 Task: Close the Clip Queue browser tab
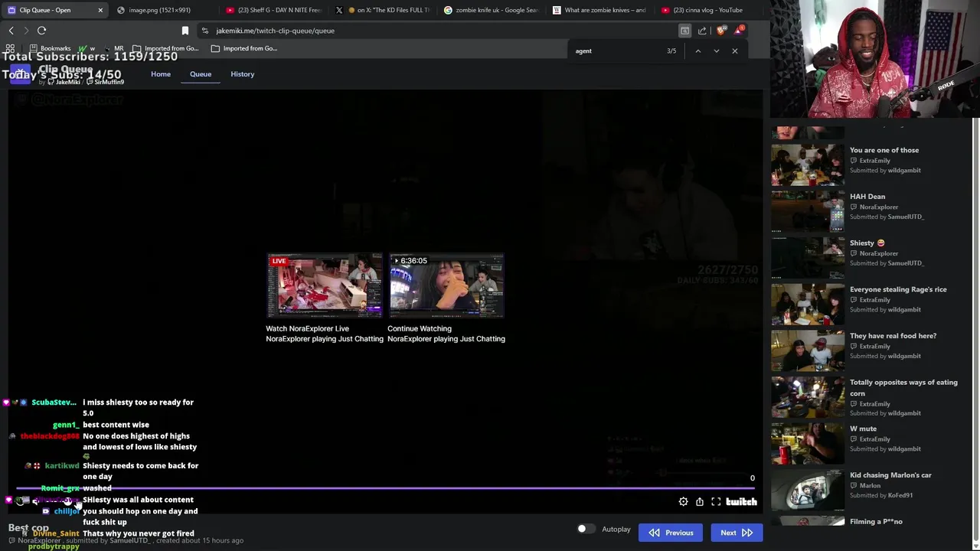click(x=100, y=10)
